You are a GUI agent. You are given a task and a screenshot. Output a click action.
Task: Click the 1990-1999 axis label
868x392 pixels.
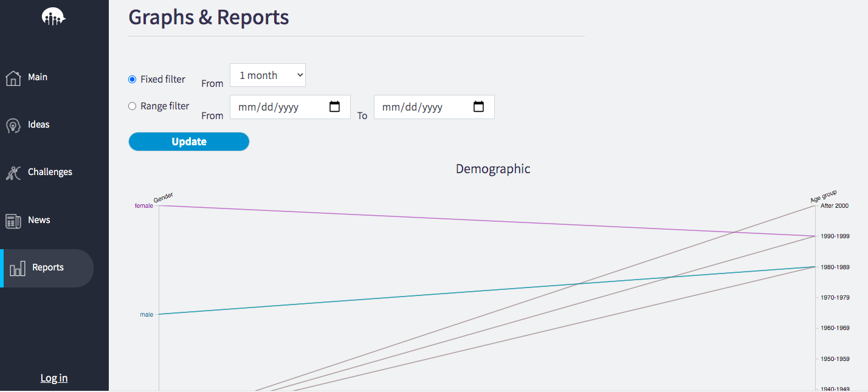pyautogui.click(x=835, y=236)
